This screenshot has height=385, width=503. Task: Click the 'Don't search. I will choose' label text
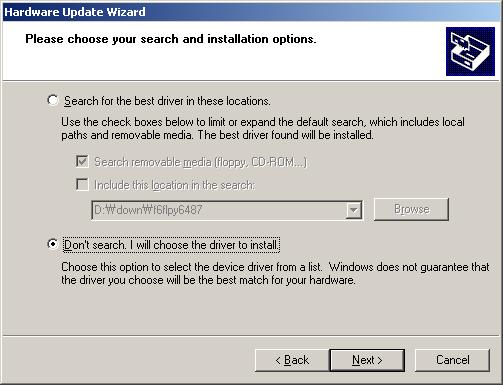point(171,245)
